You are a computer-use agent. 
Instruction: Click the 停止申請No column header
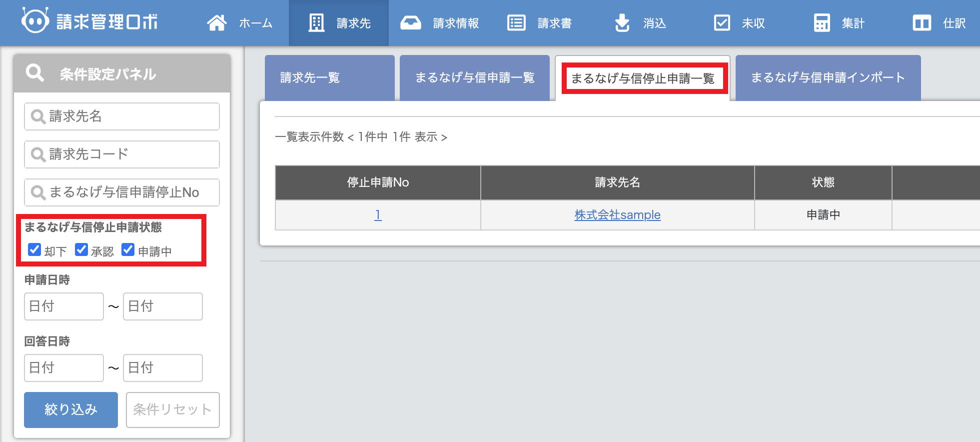point(378,182)
